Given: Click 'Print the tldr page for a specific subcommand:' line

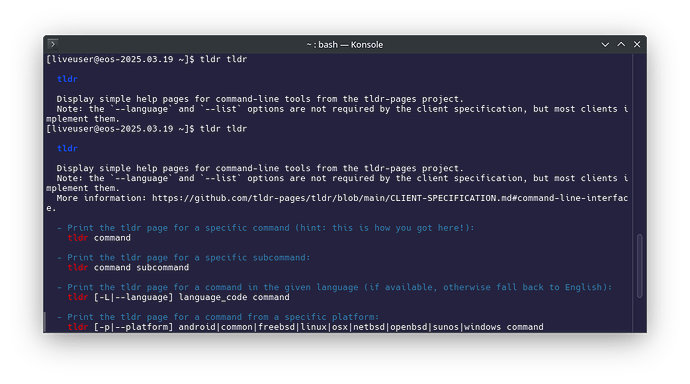Looking at the screenshot, I should pyautogui.click(x=184, y=257).
